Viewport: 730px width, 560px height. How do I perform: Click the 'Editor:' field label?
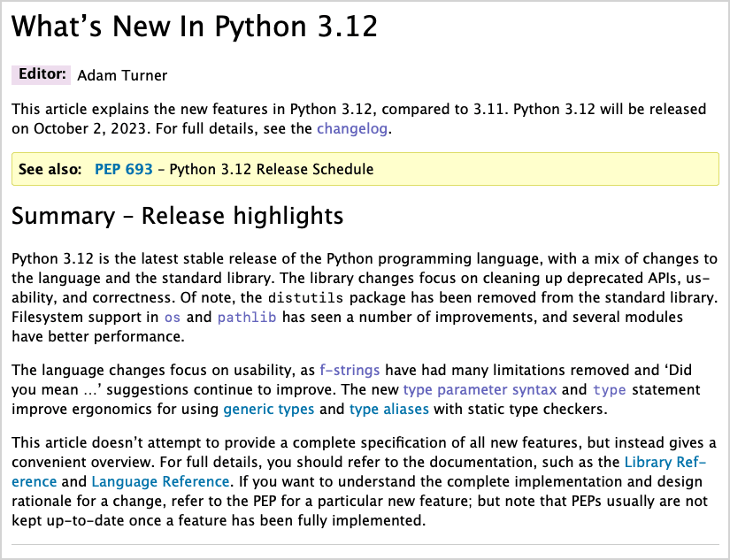coord(41,74)
